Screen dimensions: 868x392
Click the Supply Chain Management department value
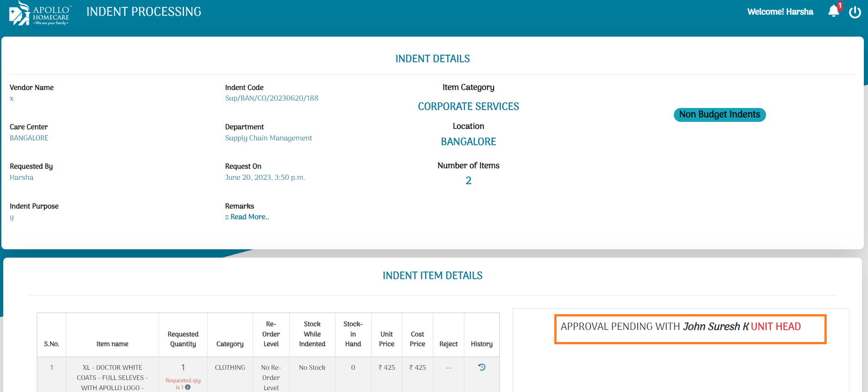pos(268,138)
